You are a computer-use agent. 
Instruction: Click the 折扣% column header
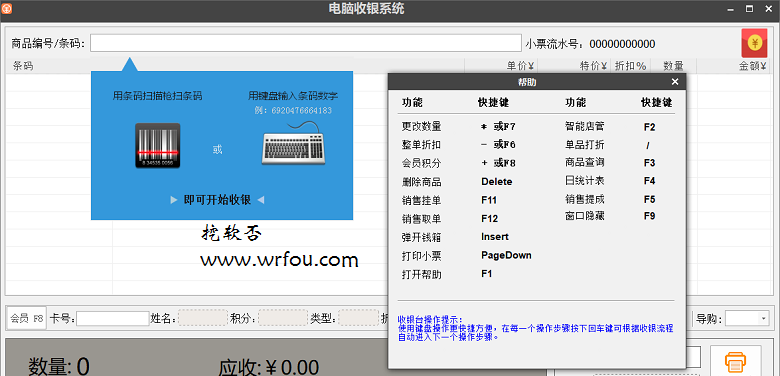click(x=630, y=66)
